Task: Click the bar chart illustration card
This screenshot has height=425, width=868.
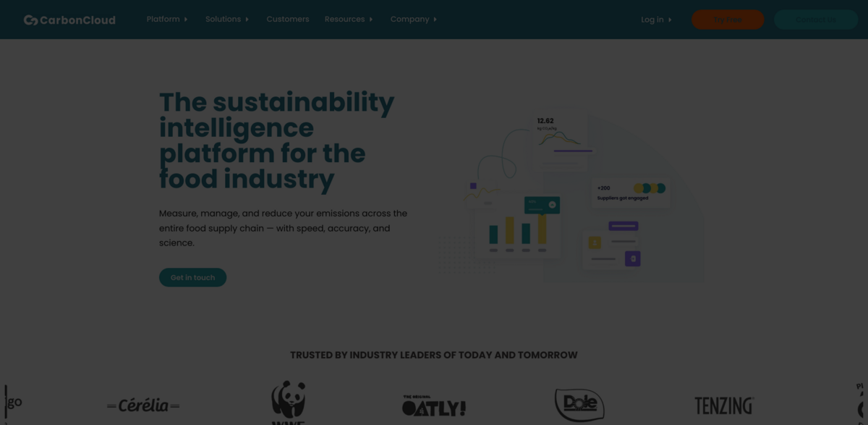Action: pyautogui.click(x=517, y=228)
